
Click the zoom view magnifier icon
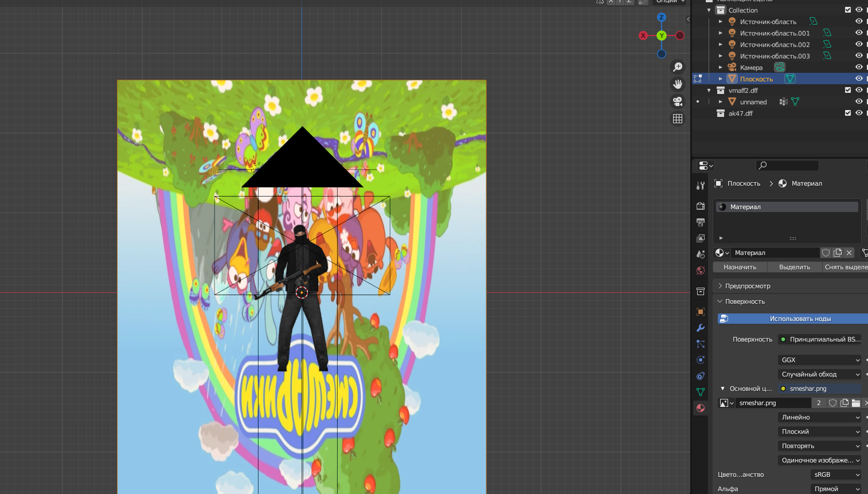[x=678, y=67]
